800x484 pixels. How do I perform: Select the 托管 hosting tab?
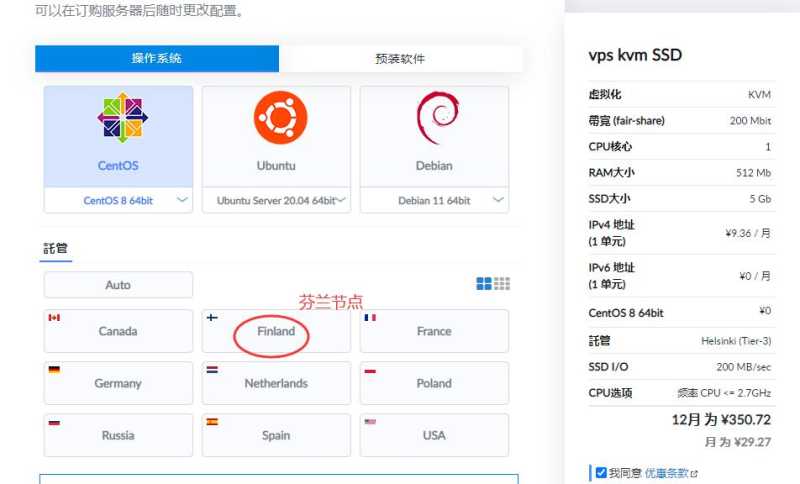click(56, 249)
